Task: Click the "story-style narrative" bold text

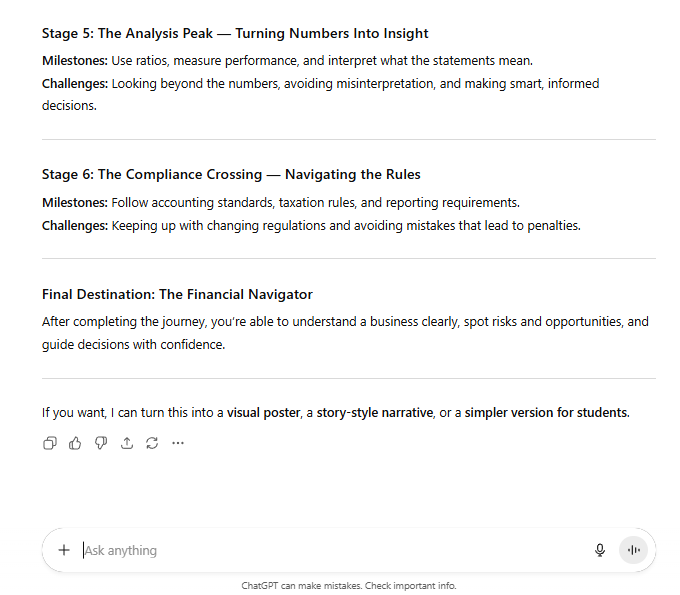Action: (375, 412)
